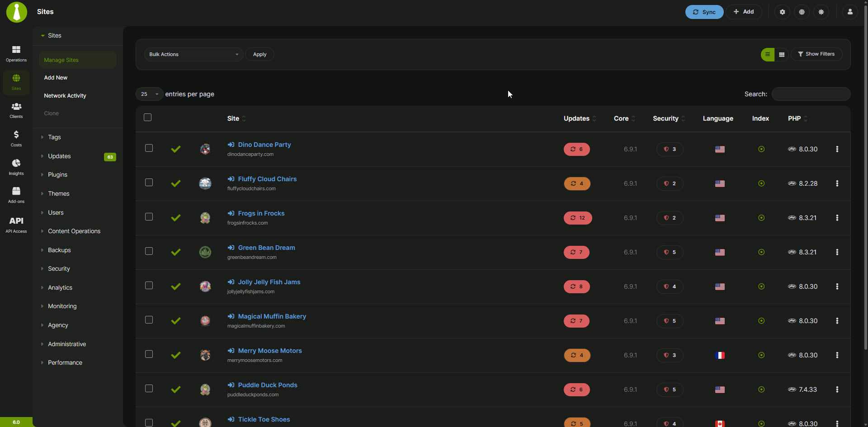868x427 pixels.
Task: Open the user account menu icon
Action: tap(850, 12)
